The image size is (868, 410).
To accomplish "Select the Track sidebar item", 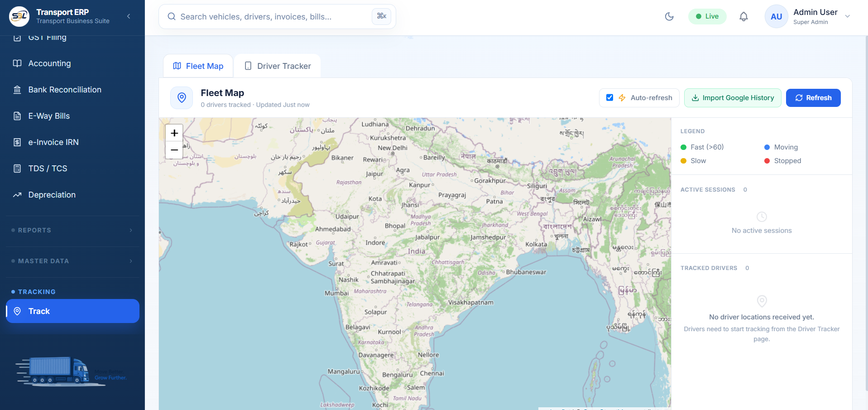I will pos(72,311).
